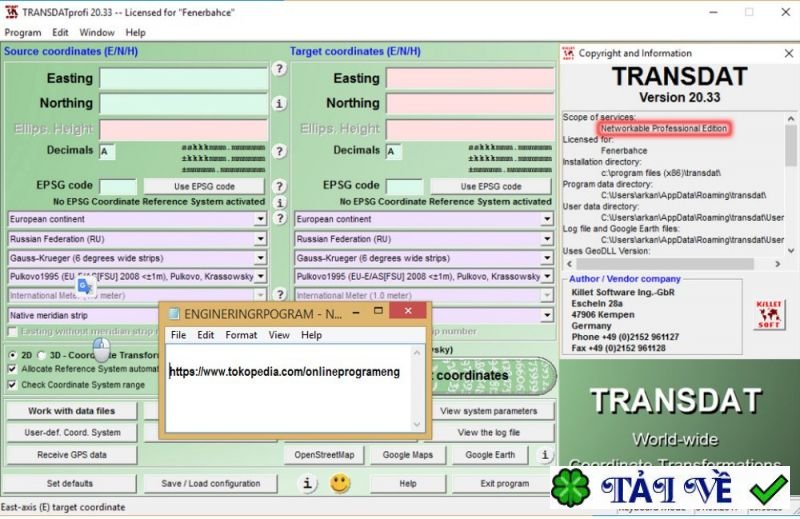This screenshot has height=519, width=800.
Task: Click View system parameters button
Action: 489,411
